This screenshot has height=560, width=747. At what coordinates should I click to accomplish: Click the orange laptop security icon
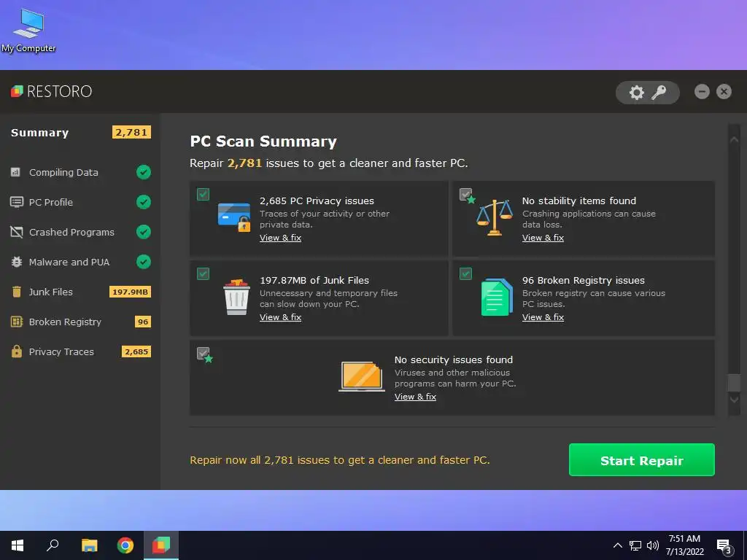tap(362, 376)
